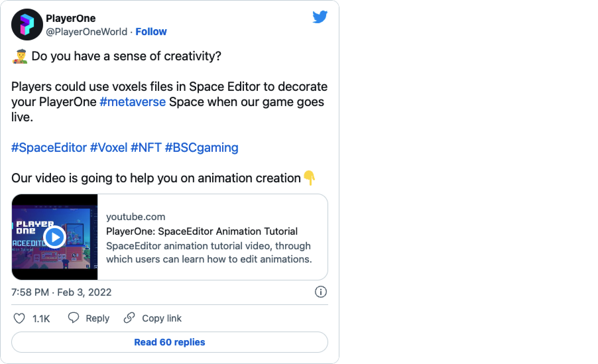Play the SpaceEditor tutorial video

point(55,237)
